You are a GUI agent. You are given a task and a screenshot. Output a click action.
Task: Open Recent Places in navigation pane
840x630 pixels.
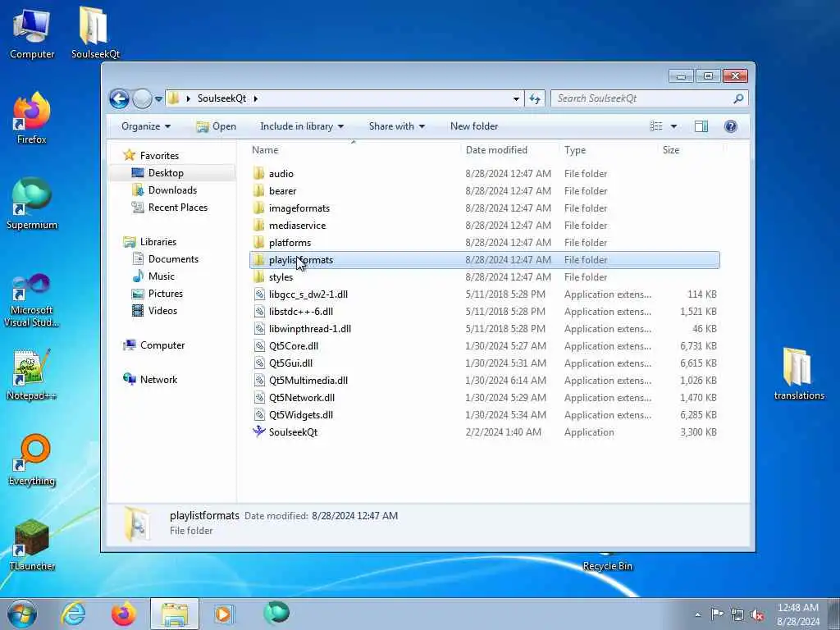177,208
